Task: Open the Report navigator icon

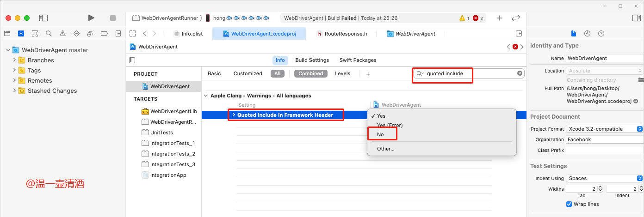Action: click(x=118, y=34)
